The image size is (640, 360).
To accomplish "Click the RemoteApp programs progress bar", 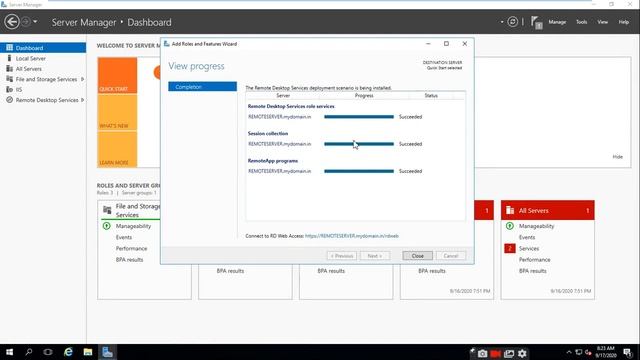I will (359, 171).
